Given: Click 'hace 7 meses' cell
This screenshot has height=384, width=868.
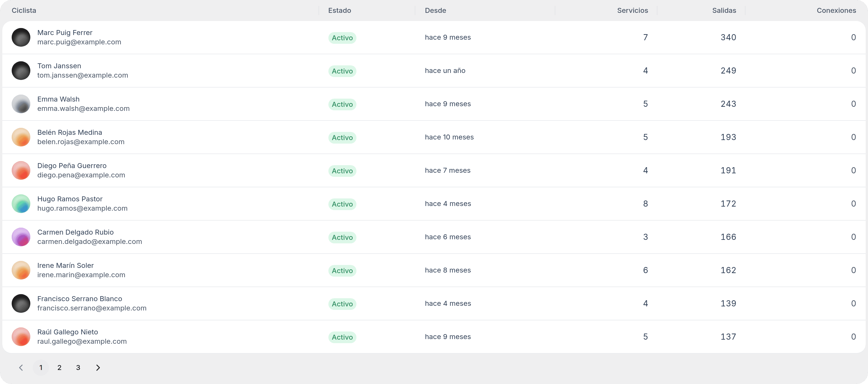Looking at the screenshot, I should (x=447, y=171).
